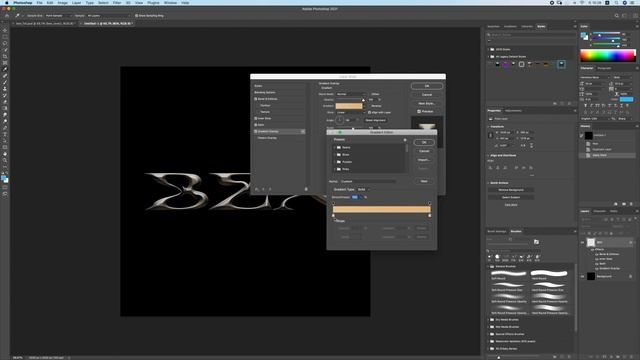Screen dimensions: 640x360
Task: Click the gradient bar in Gradient Editor
Action: [x=382, y=209]
